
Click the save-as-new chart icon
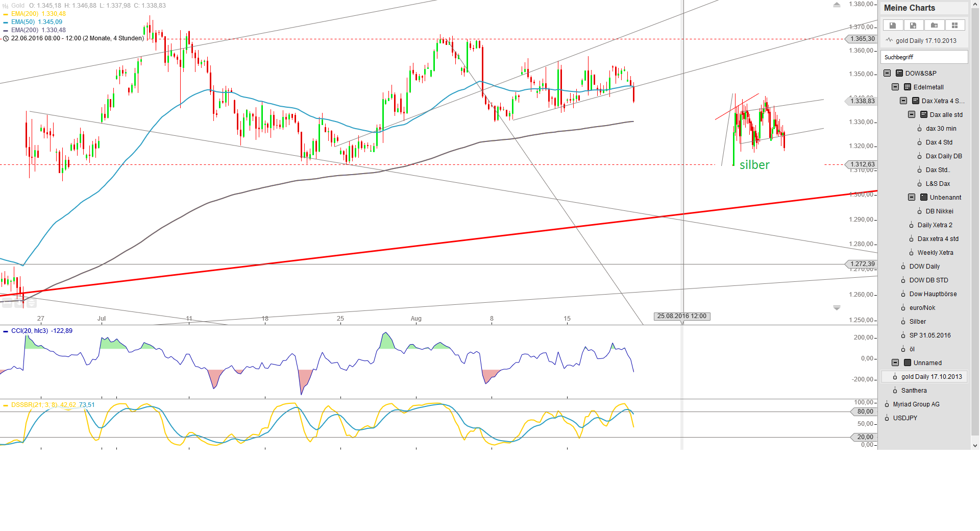(913, 26)
